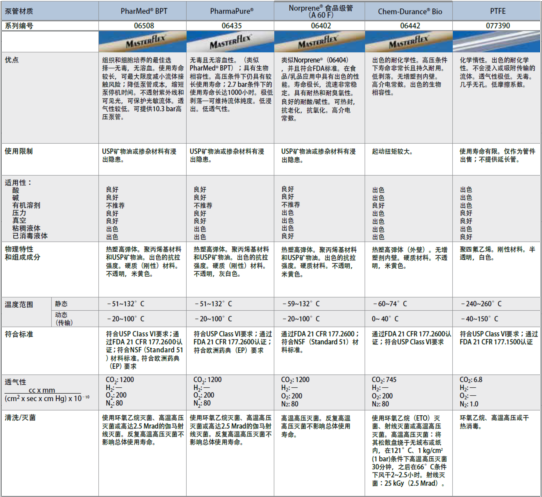Click the PTFE sterilization cell 环氧乙烷
Screen dimensions: 542x497
[494, 422]
